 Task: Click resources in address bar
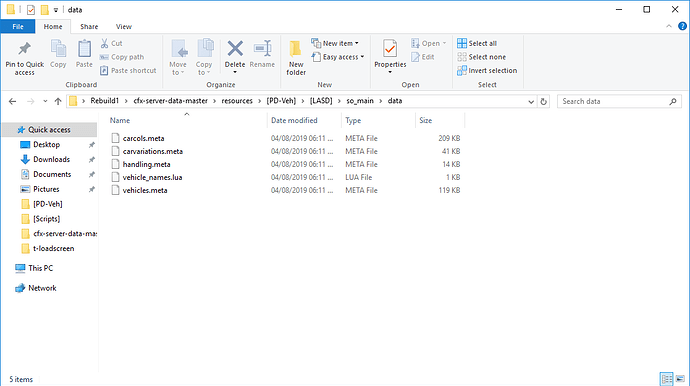[x=237, y=101]
